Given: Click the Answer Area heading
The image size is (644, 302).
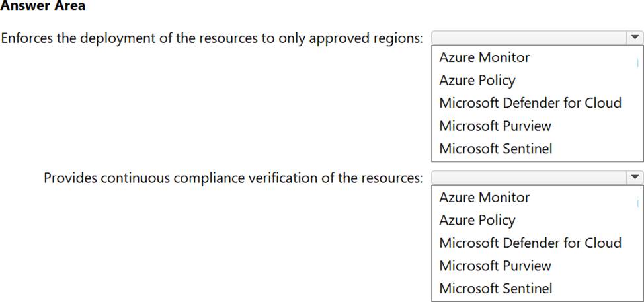Looking at the screenshot, I should pyautogui.click(x=43, y=7).
